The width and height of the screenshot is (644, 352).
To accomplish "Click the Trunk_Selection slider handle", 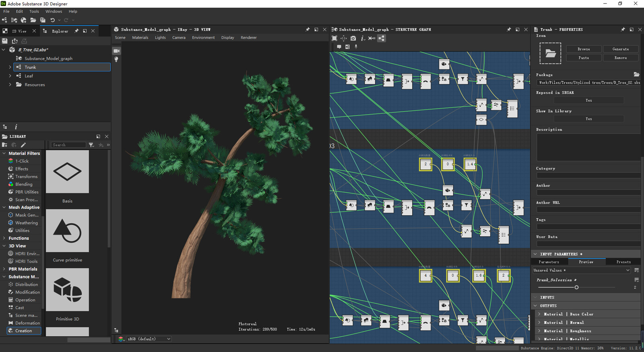I will [576, 287].
